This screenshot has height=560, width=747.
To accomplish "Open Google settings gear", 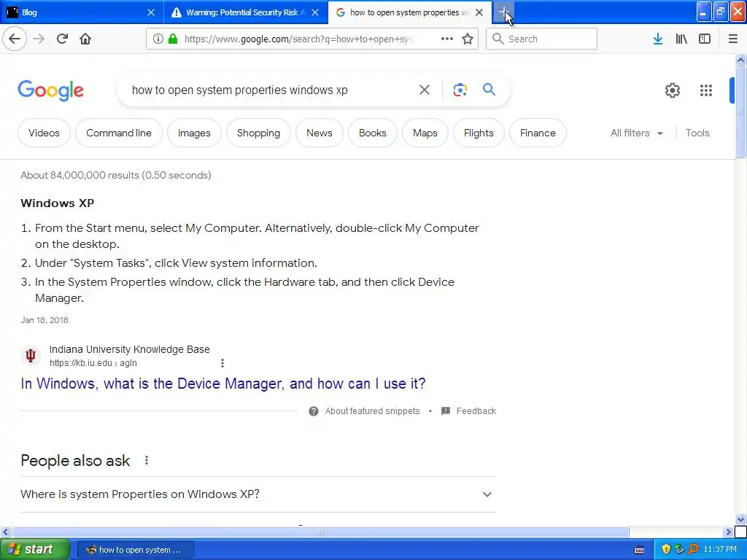I will (672, 90).
